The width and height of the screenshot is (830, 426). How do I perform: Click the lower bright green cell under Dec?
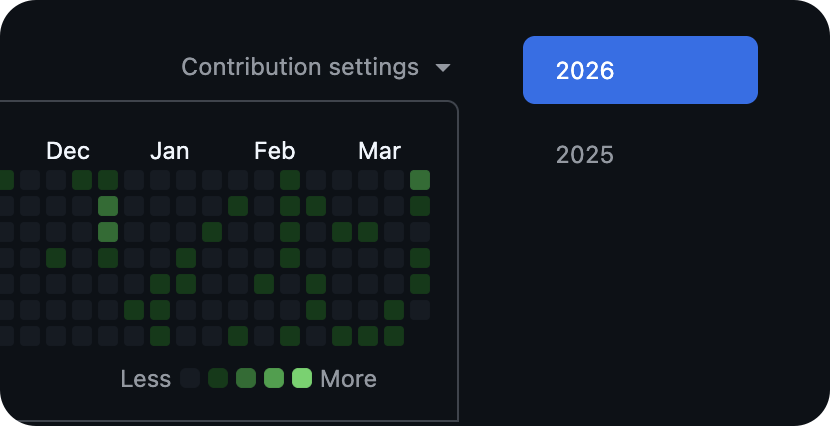(x=108, y=232)
